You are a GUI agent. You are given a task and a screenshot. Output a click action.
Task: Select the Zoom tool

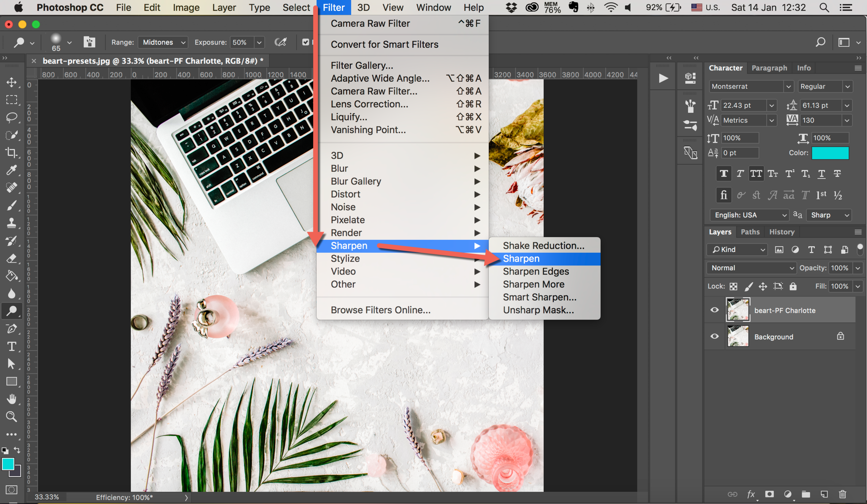pyautogui.click(x=11, y=417)
